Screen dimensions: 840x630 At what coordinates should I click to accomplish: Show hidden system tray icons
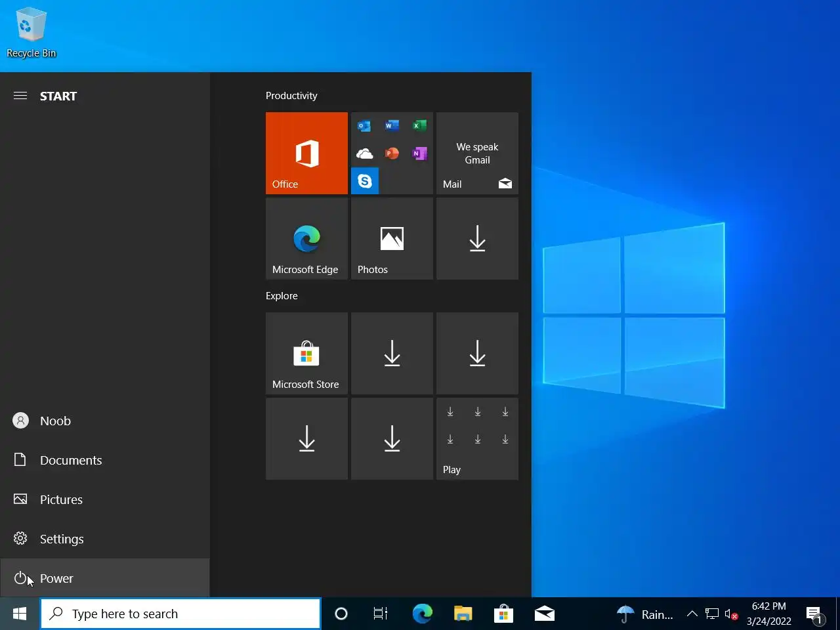click(692, 614)
